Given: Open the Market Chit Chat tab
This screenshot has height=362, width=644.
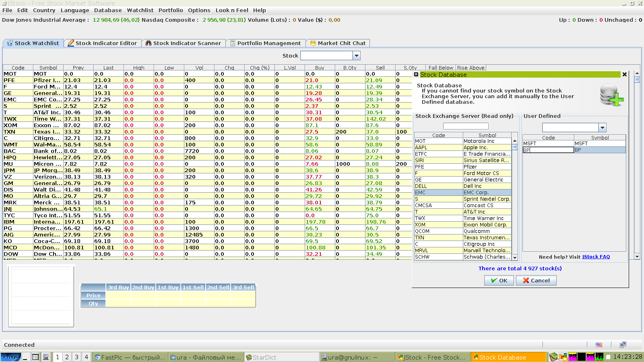Looking at the screenshot, I should pos(338,43).
